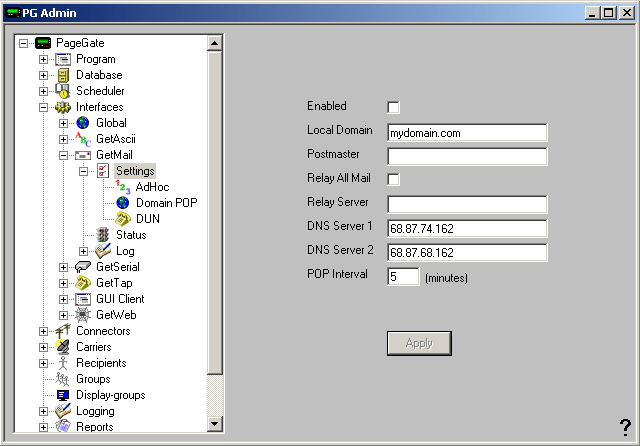This screenshot has width=640, height=446.
Task: Click the Reports icon
Action: pyautogui.click(x=63, y=426)
